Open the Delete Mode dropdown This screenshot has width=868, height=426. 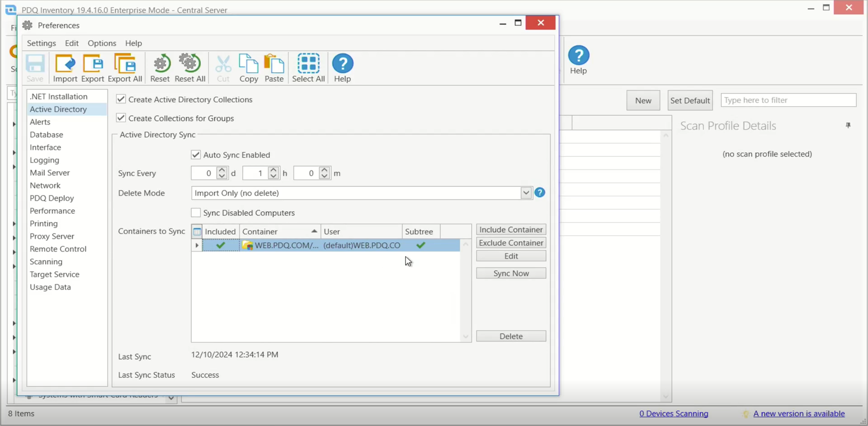tap(526, 193)
